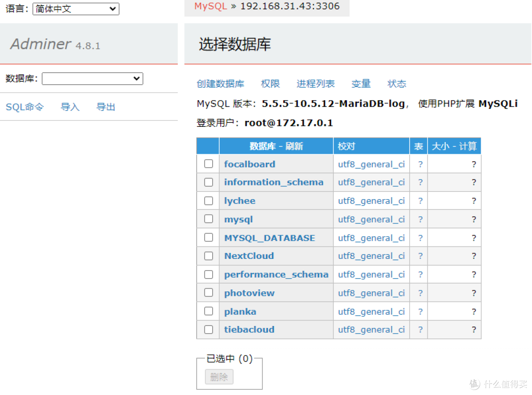Open the MySQL server breadcrumb link
Screen dimensions: 532x395
coord(210,6)
